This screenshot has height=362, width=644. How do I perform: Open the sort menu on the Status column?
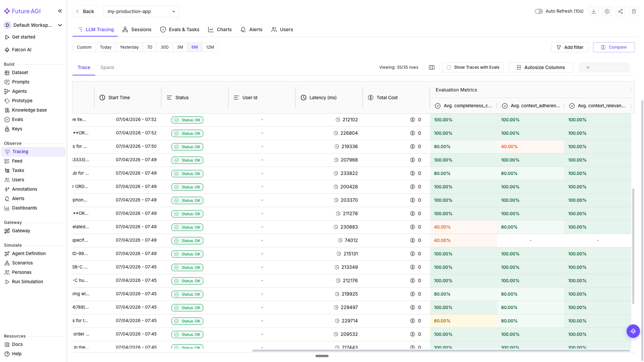point(169,98)
